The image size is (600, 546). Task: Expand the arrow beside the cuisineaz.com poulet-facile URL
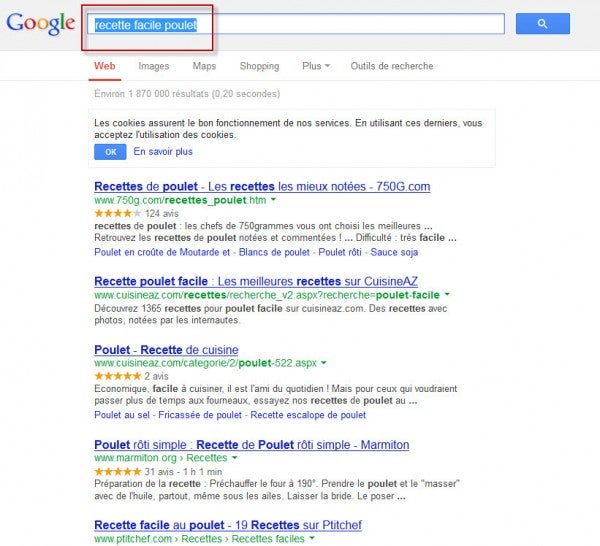[447, 295]
